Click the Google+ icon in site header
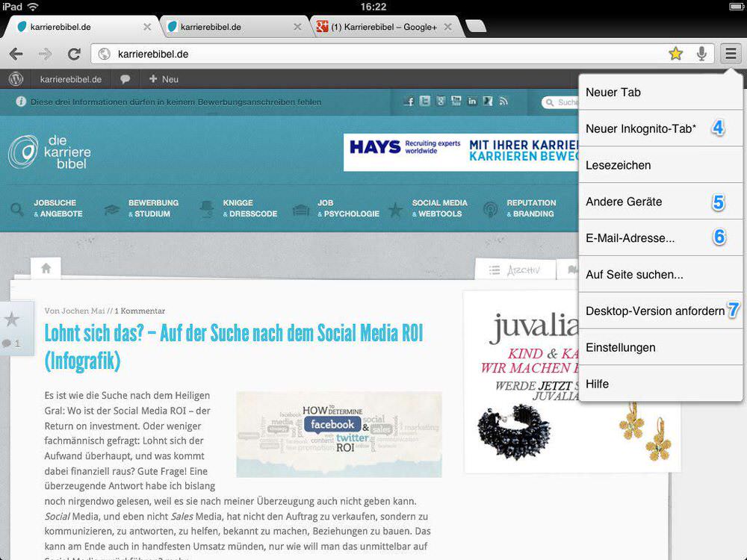 441,101
